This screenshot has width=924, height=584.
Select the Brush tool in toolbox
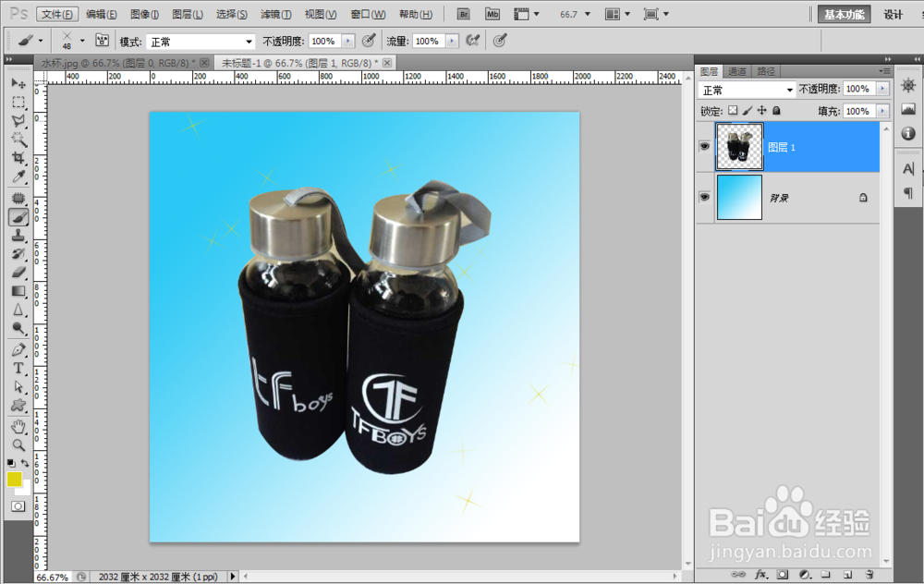(18, 217)
